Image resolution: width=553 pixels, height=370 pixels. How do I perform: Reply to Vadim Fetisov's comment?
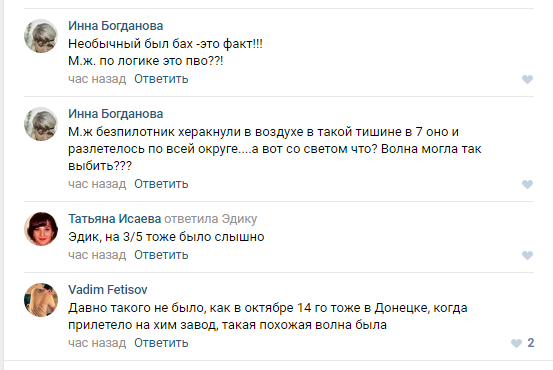(x=161, y=343)
